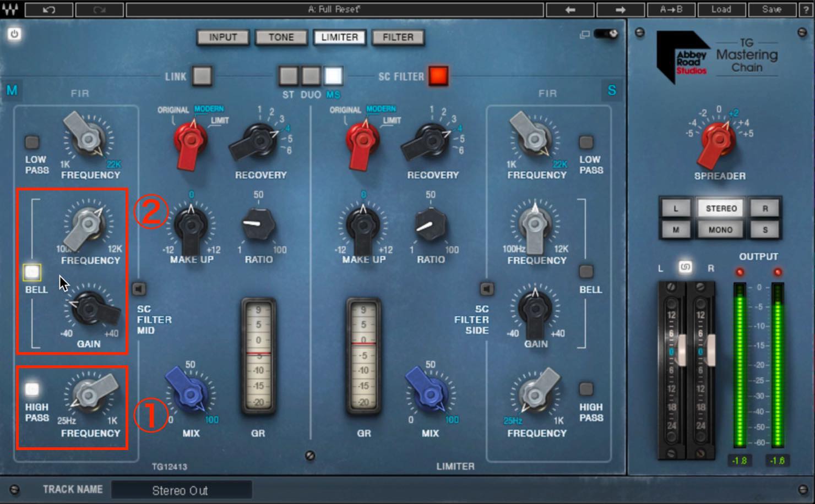Click the S channel label icon
The height and width of the screenshot is (504, 815).
pyautogui.click(x=612, y=90)
